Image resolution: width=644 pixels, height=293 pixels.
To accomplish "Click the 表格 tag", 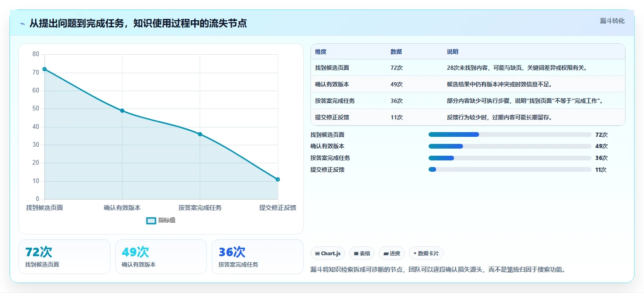I will (x=362, y=253).
